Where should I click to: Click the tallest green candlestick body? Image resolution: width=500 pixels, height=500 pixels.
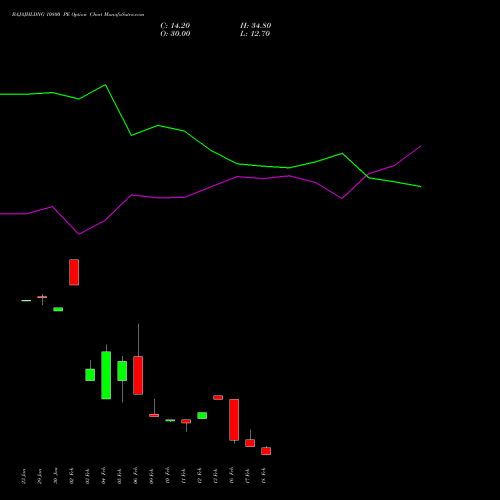point(106,375)
